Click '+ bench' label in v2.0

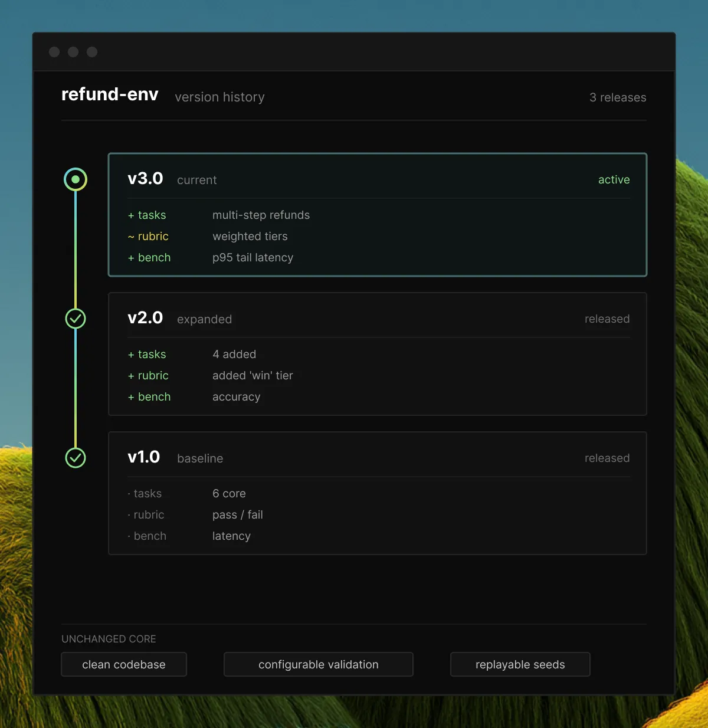pos(149,397)
